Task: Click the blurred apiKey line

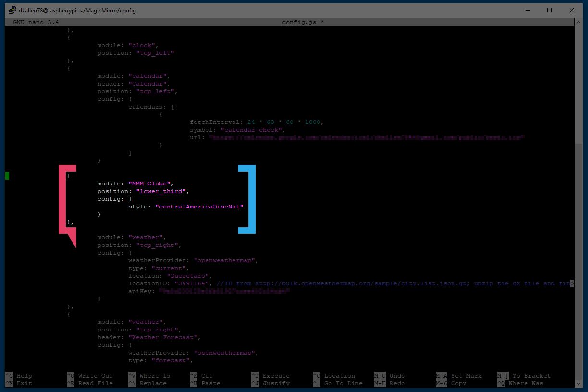Action: 208,291
